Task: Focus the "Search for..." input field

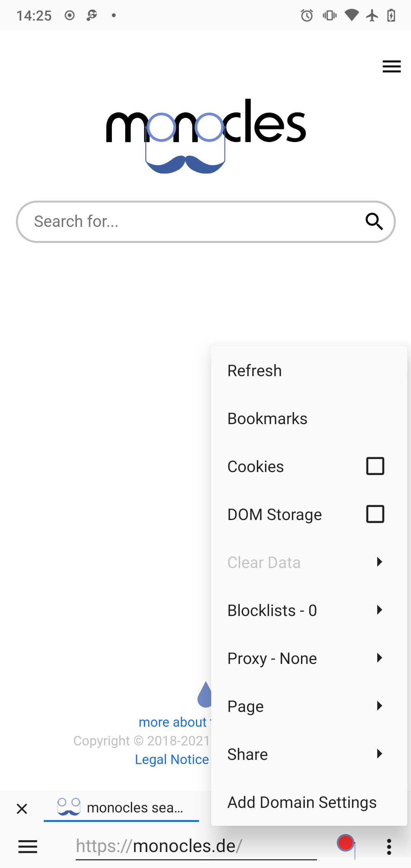Action: pyautogui.click(x=190, y=222)
